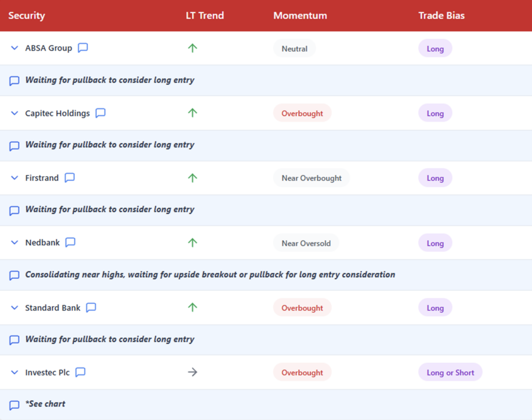Viewport: 532px width, 420px height.
Task: Click green up arrow in ABSA Group row
Action: (x=193, y=48)
